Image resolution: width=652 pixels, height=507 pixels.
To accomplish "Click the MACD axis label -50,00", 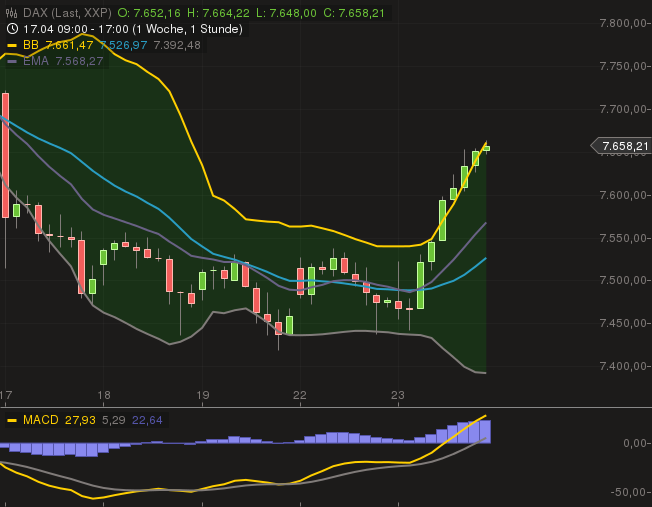I will pos(630,492).
